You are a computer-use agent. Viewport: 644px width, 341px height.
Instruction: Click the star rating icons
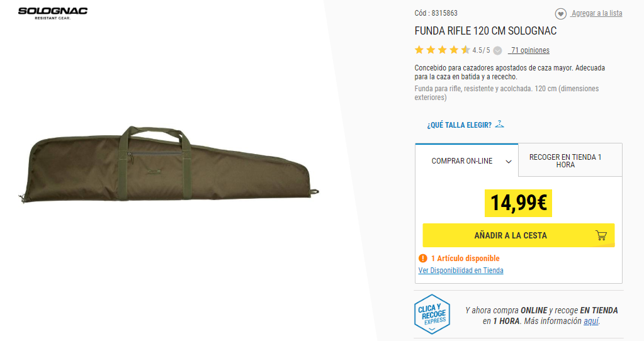coord(442,50)
